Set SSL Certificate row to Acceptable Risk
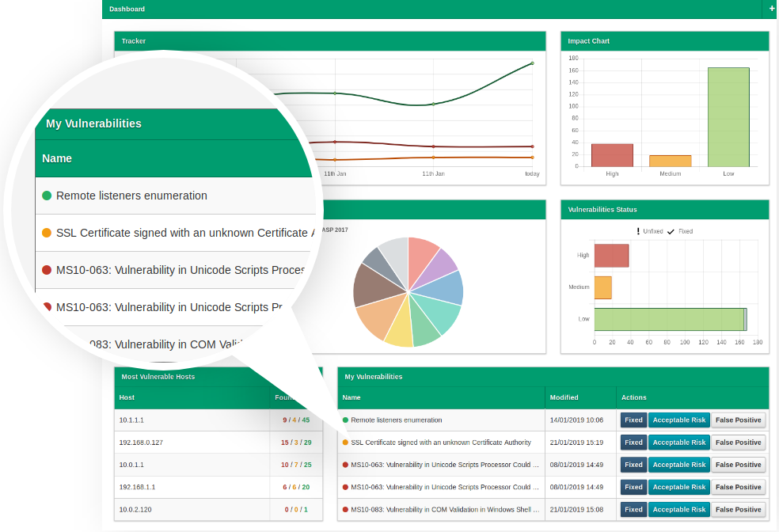The image size is (779, 532). pos(678,443)
